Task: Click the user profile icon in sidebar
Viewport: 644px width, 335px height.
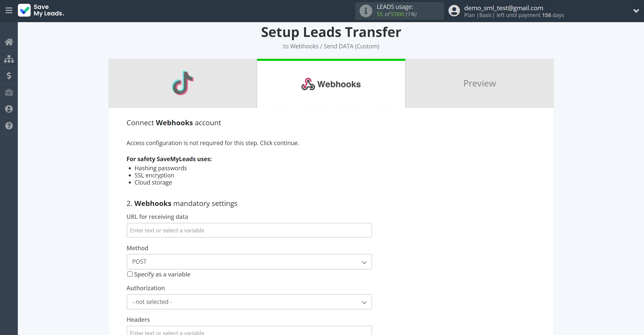Action: click(x=9, y=109)
